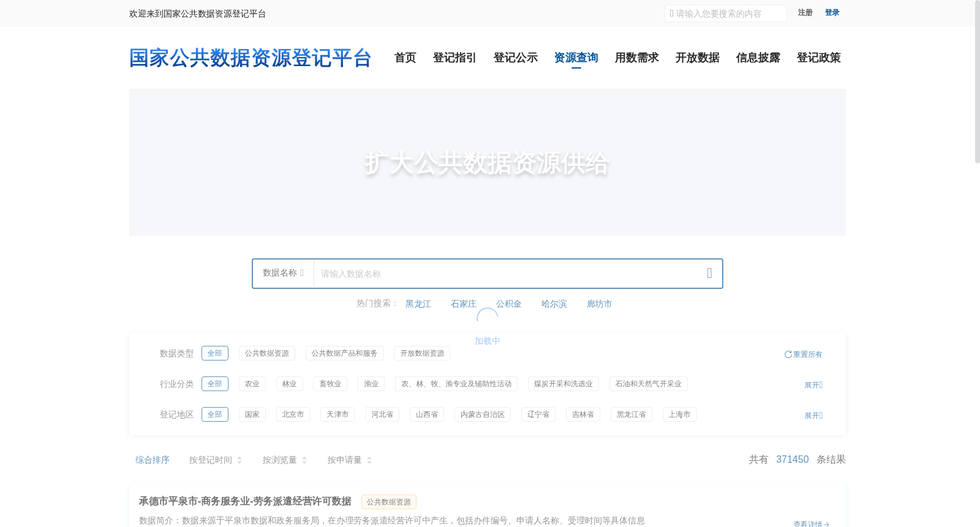Focus the 请输入数据名称 input field

pyautogui.click(x=506, y=274)
